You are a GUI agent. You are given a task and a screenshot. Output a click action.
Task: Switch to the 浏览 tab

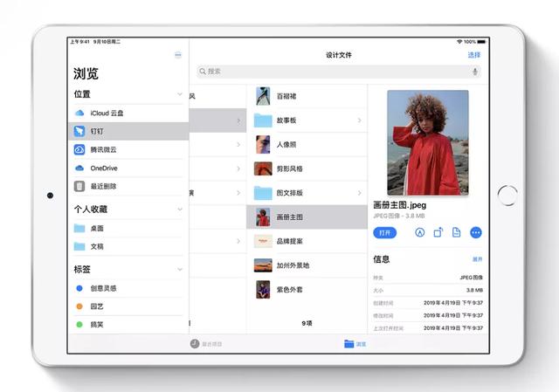pyautogui.click(x=355, y=344)
